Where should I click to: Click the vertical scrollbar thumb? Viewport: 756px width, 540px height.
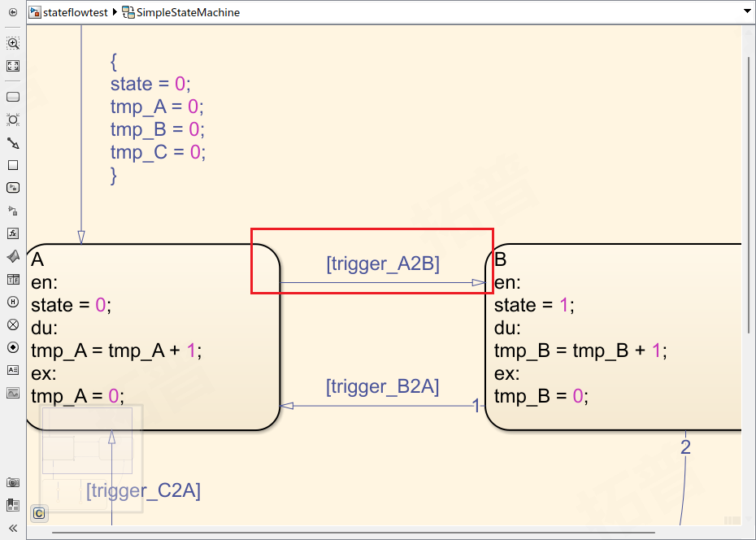point(749,195)
